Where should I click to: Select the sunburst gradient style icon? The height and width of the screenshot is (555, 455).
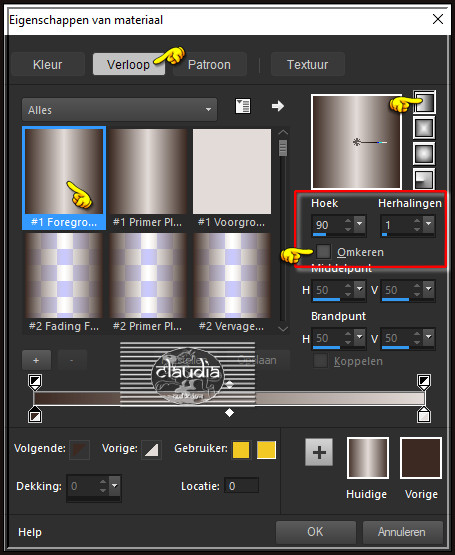point(424,154)
